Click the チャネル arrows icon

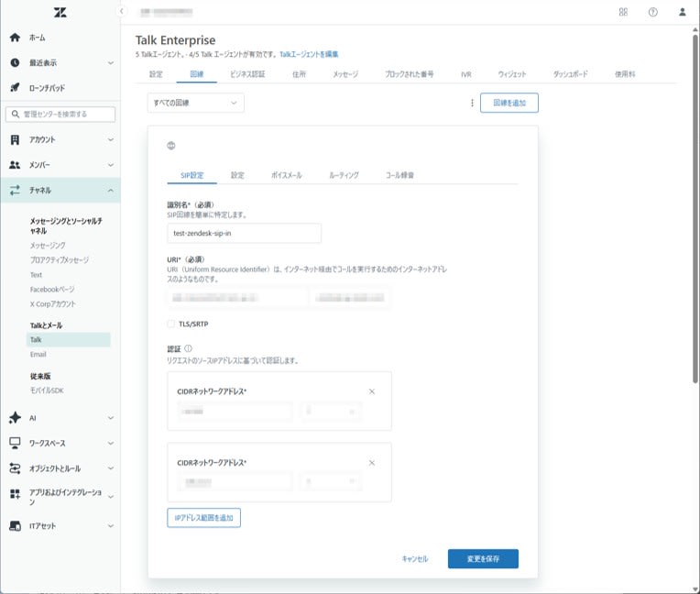(15, 191)
